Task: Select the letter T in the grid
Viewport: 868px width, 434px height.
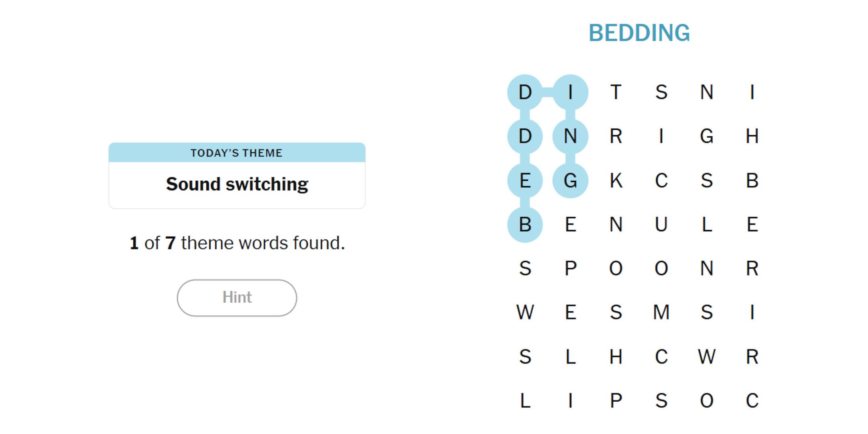Action: pos(616,92)
